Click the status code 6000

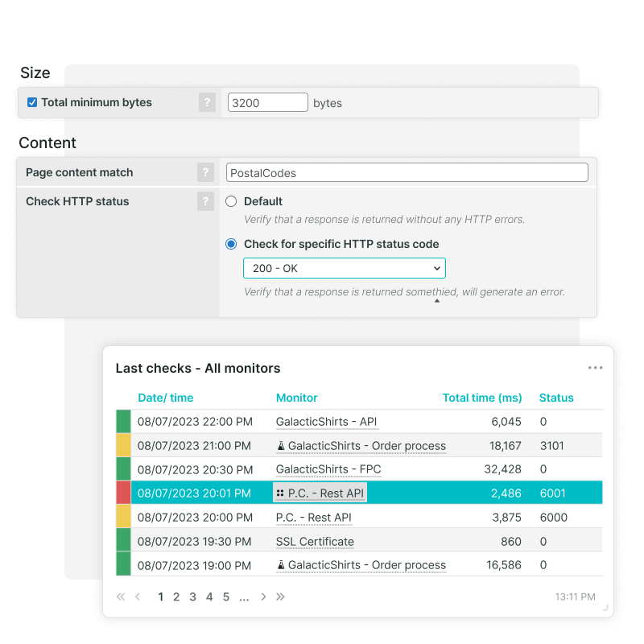554,518
